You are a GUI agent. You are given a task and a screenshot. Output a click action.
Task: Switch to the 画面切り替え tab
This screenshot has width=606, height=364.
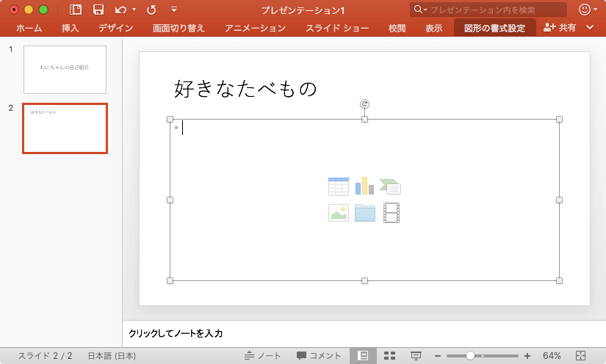[x=178, y=28]
